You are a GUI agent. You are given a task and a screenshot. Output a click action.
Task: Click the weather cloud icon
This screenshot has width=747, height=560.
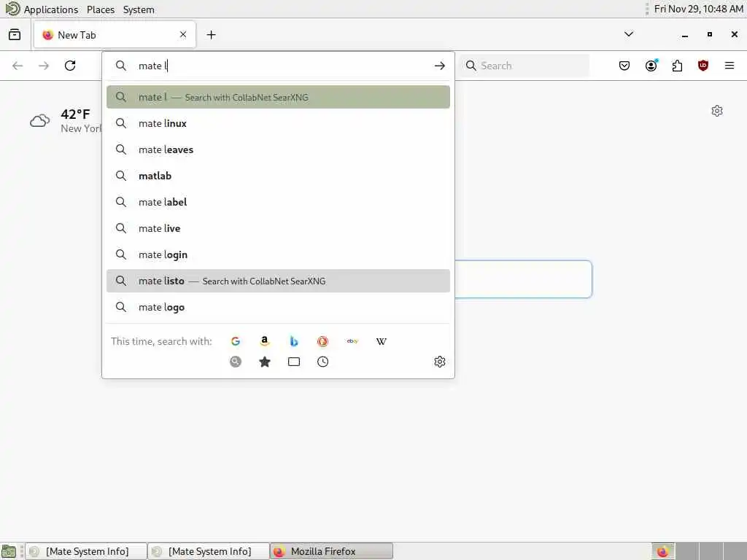[x=40, y=120]
